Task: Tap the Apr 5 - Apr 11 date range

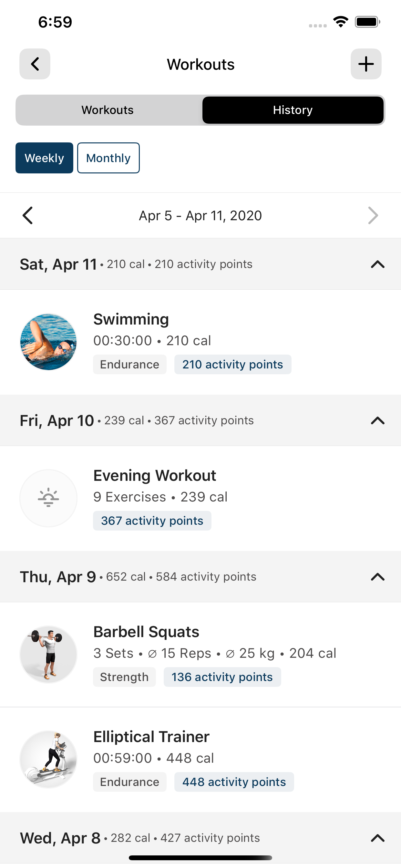Action: pyautogui.click(x=200, y=216)
